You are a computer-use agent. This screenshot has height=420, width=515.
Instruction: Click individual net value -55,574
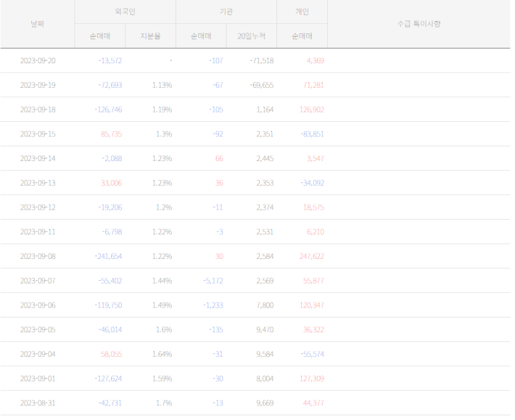point(312,354)
